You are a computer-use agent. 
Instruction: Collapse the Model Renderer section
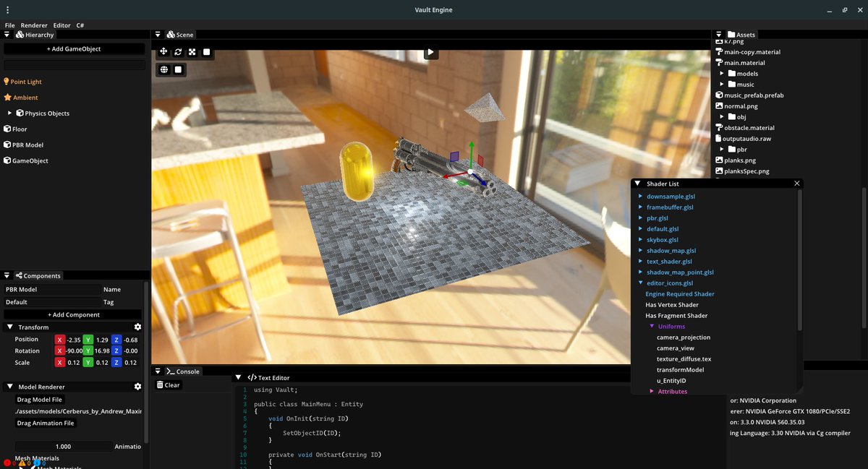tap(9, 387)
